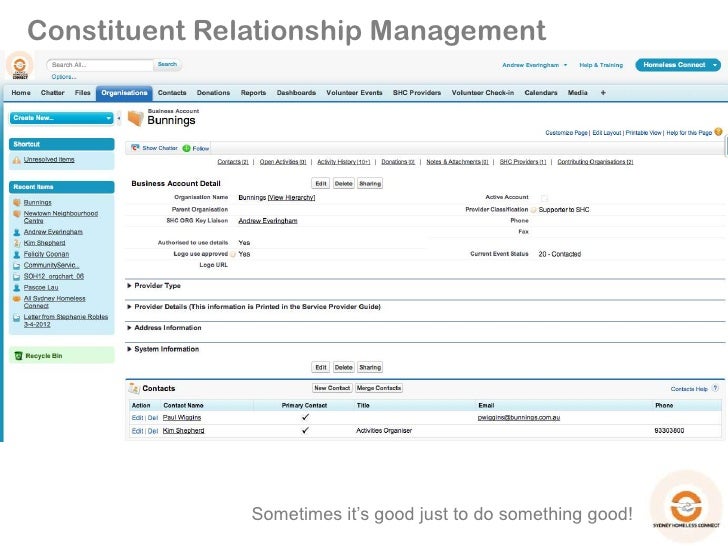Click the Search All input field
Screen dimensions: 728x546
[100, 65]
